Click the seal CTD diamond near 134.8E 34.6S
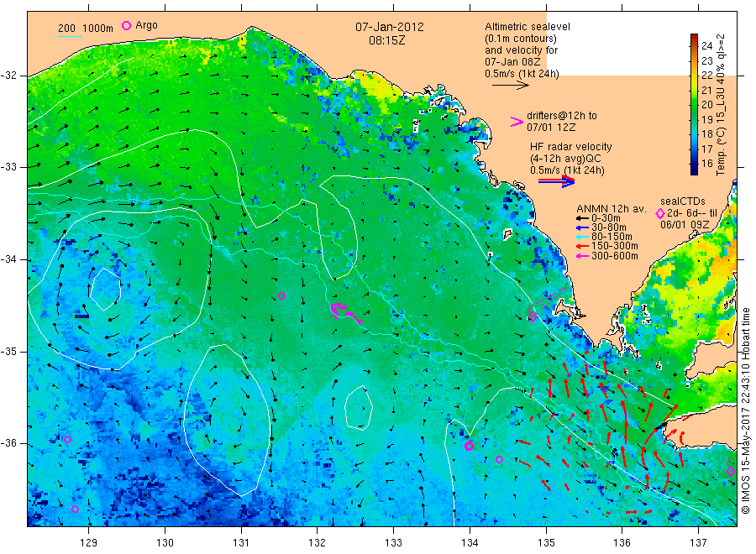Image resolution: width=756 pixels, height=554 pixels. pos(533,317)
